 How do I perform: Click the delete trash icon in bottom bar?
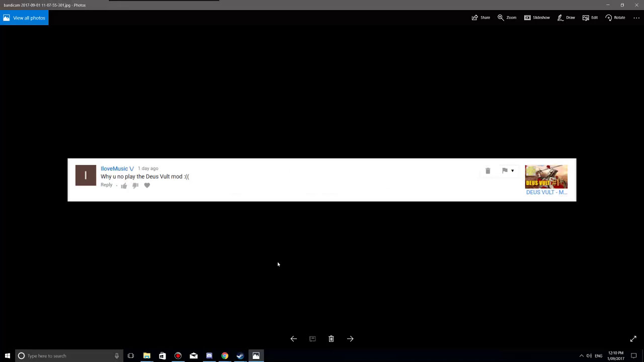pos(331,339)
